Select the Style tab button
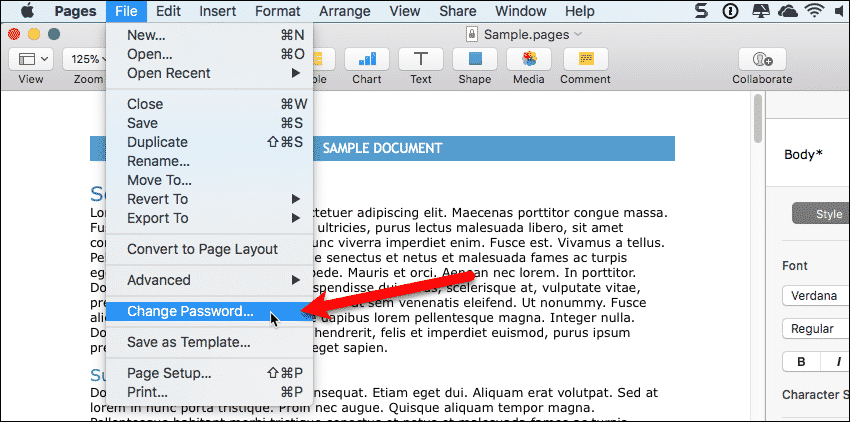 coord(821,214)
